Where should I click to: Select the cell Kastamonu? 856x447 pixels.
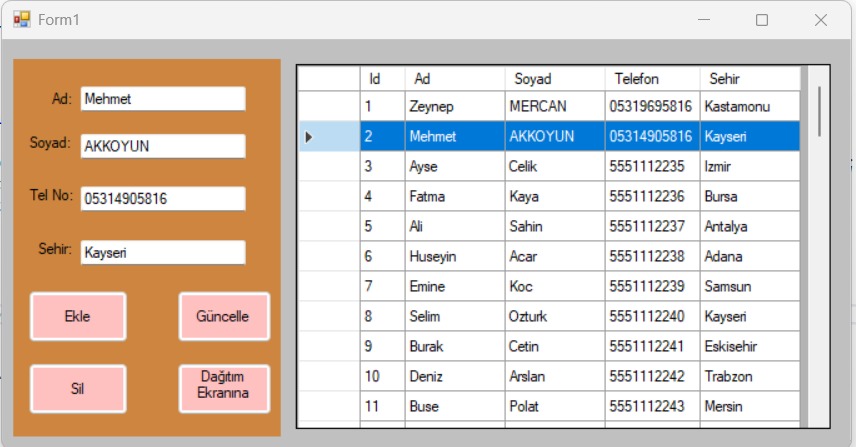coord(750,106)
